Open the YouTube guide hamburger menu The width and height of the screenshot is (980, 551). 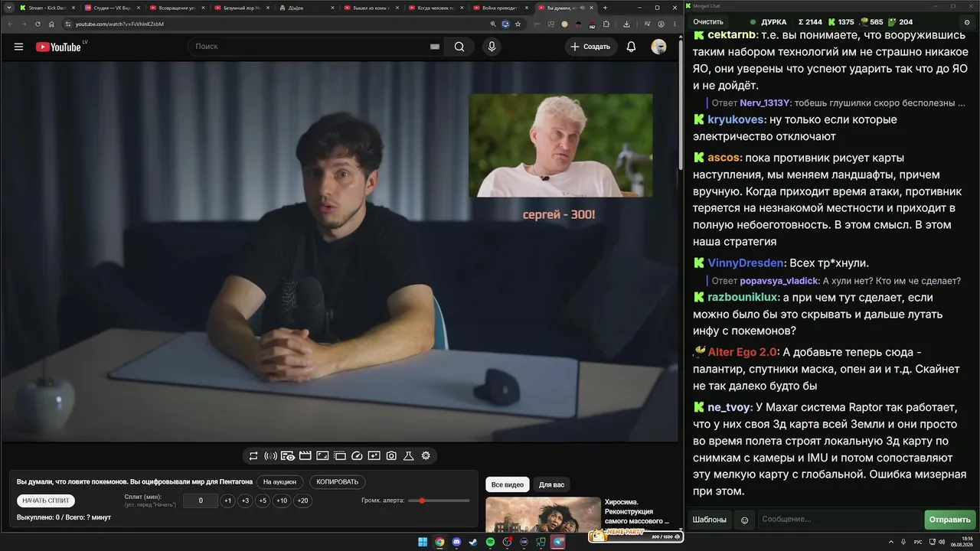pyautogui.click(x=18, y=47)
